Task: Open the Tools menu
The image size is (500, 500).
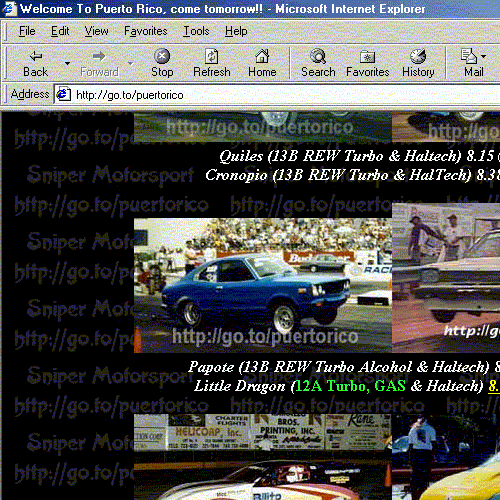Action: 196,31
